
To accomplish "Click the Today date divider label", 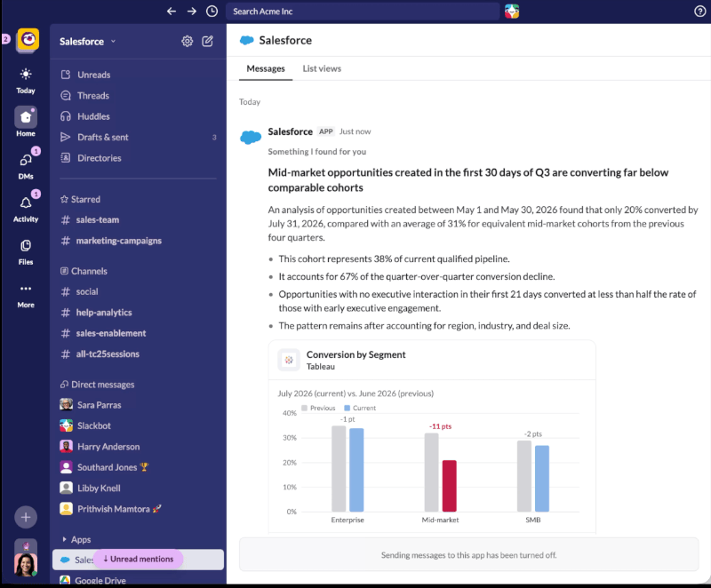I will point(250,102).
